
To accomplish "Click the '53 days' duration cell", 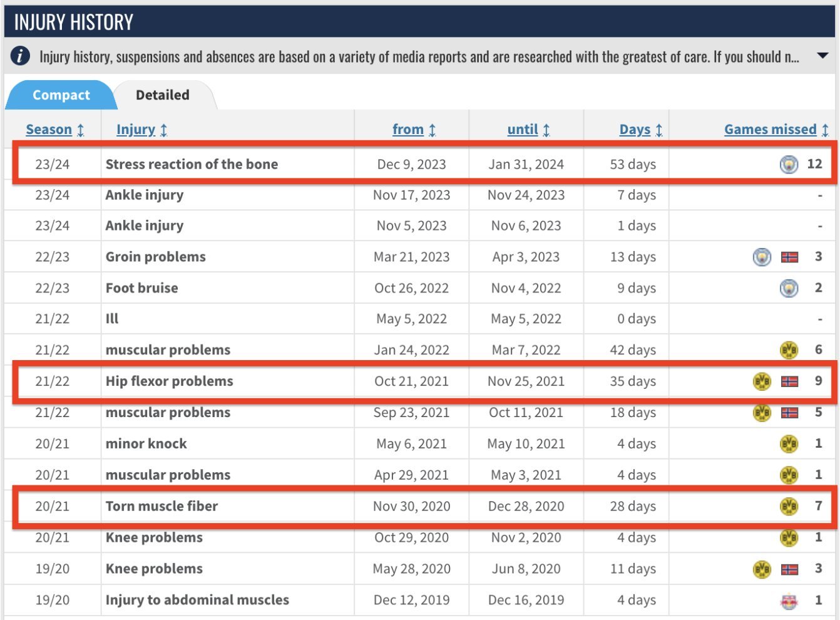I will click(633, 164).
